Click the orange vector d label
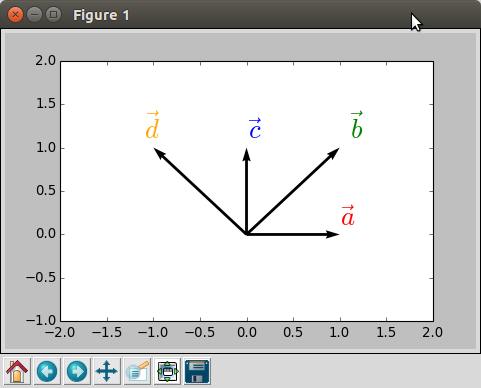The width and height of the screenshot is (481, 388). coord(152,125)
